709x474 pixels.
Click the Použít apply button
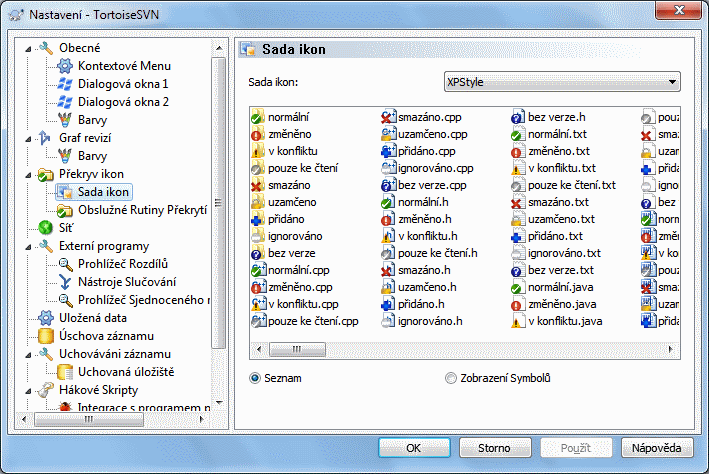[576, 448]
